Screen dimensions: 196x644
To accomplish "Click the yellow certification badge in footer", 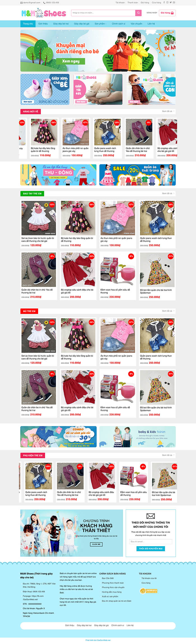I will (x=148, y=591).
